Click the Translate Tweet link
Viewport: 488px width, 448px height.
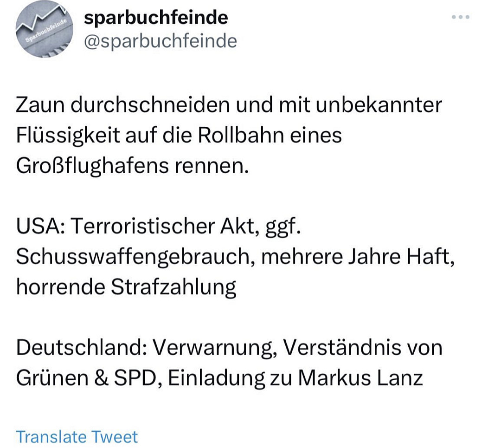tap(77, 437)
